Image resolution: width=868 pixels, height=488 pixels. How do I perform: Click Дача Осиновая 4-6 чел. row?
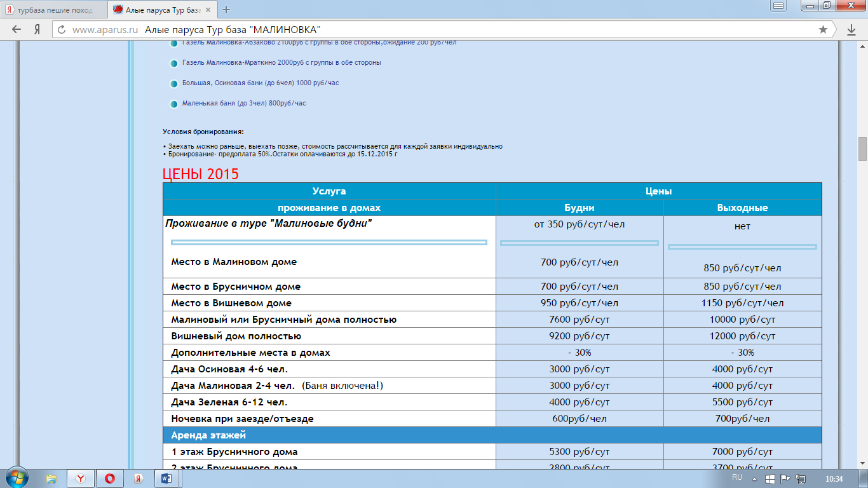(x=329, y=369)
